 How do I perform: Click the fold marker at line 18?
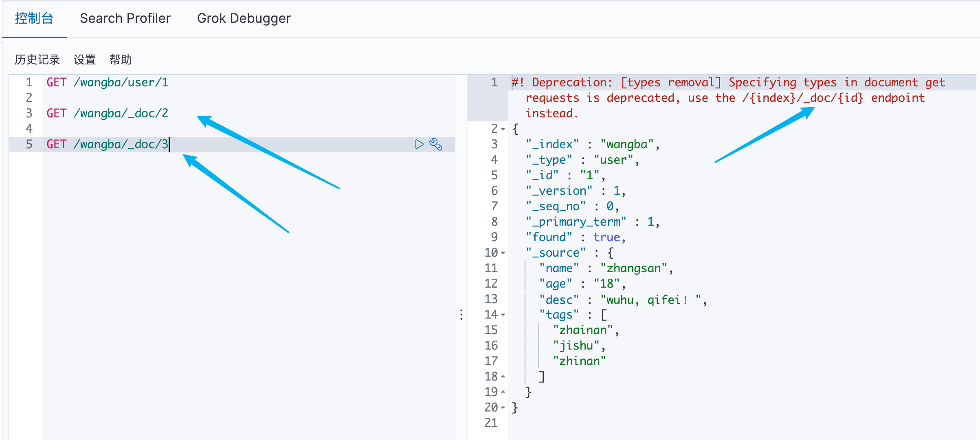503,376
